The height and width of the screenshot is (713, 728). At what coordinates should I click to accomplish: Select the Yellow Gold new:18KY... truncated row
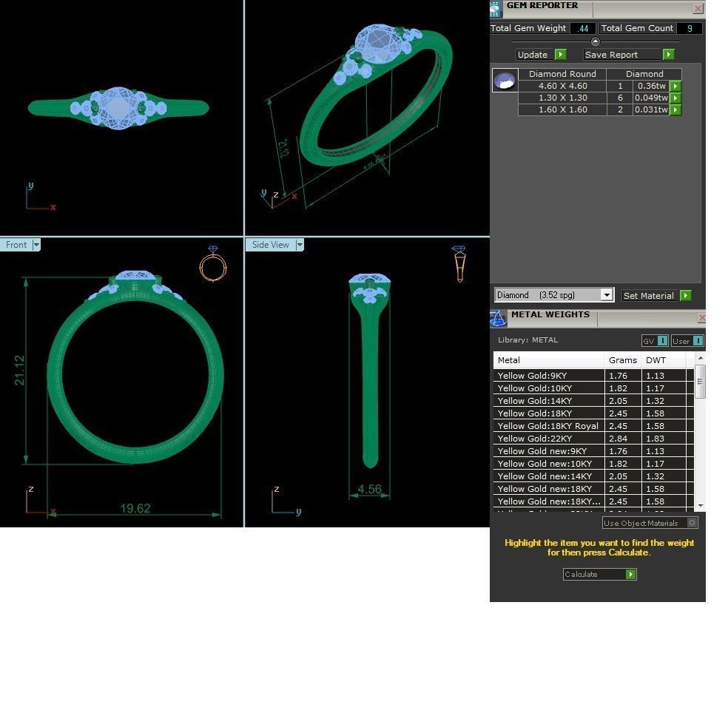(593, 501)
